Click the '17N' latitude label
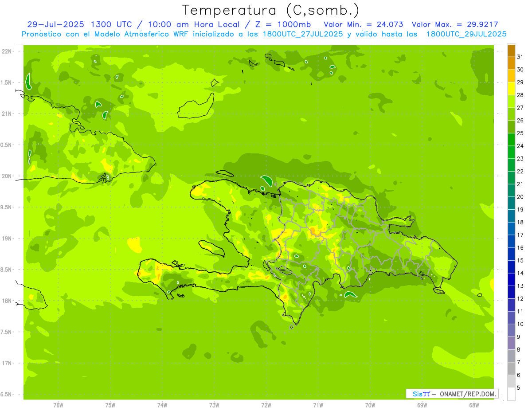Screen dimensions: 532x411 (x=7, y=363)
